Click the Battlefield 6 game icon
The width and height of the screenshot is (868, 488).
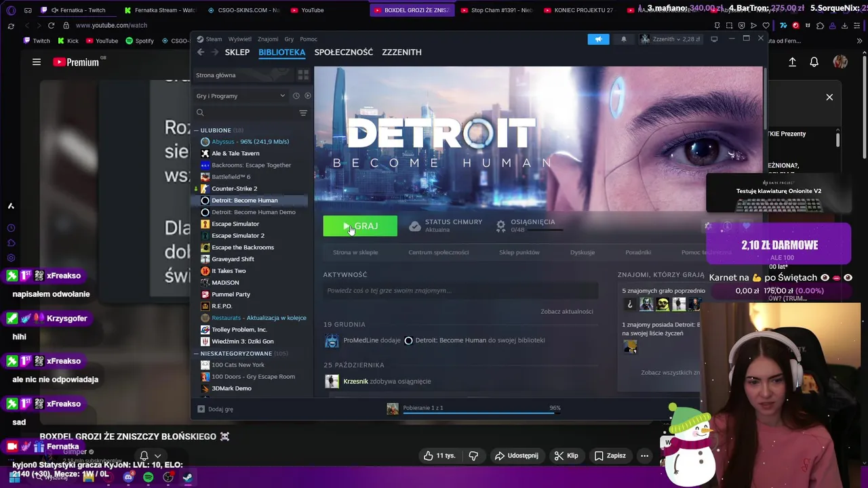(205, 177)
